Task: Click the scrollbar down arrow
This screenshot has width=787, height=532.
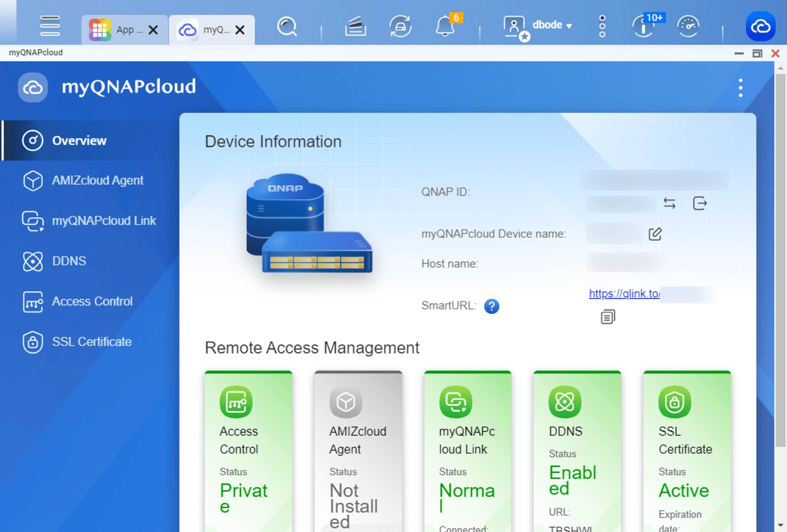Action: pos(780,525)
